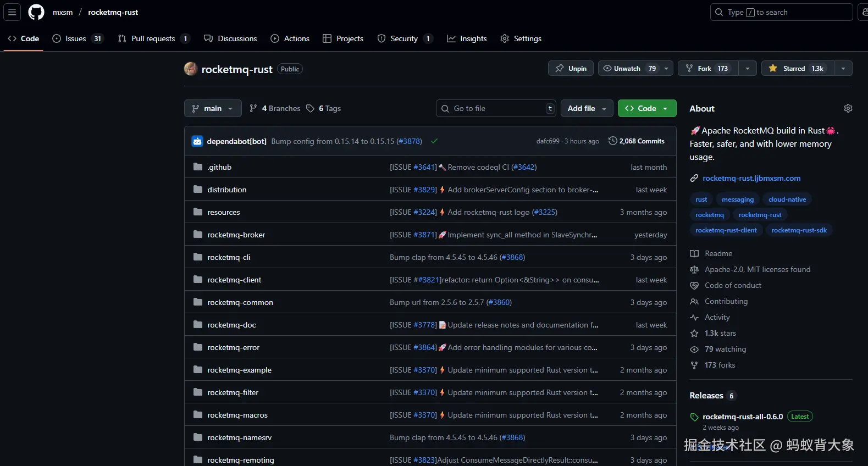Click the rust topic tag
This screenshot has height=466, width=868.
pos(701,199)
